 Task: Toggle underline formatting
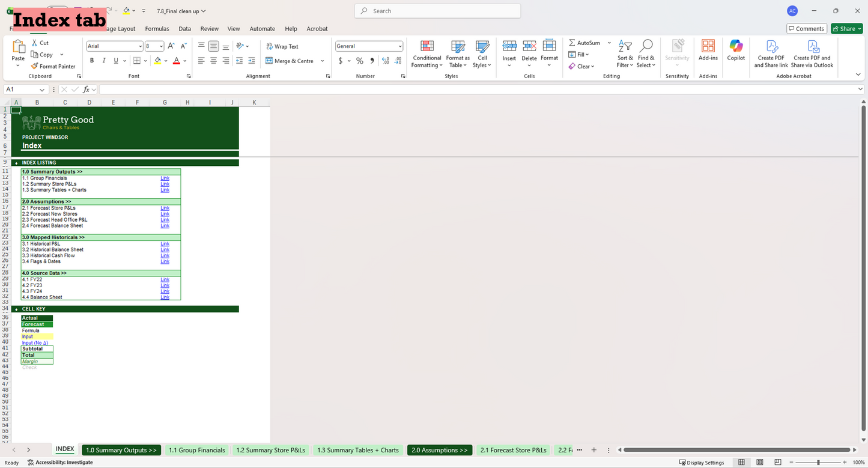[x=115, y=60]
